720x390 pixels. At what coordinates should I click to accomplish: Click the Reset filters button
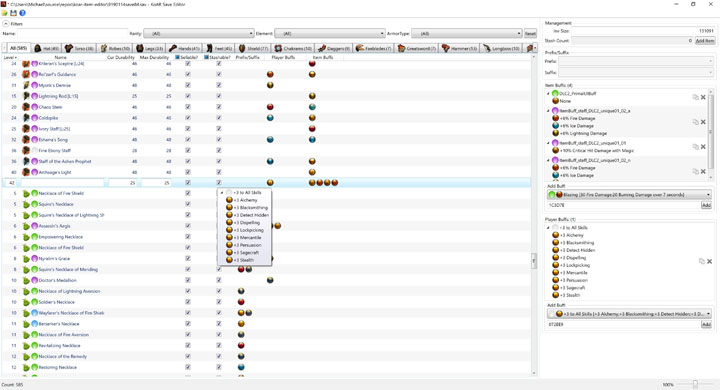coord(530,34)
